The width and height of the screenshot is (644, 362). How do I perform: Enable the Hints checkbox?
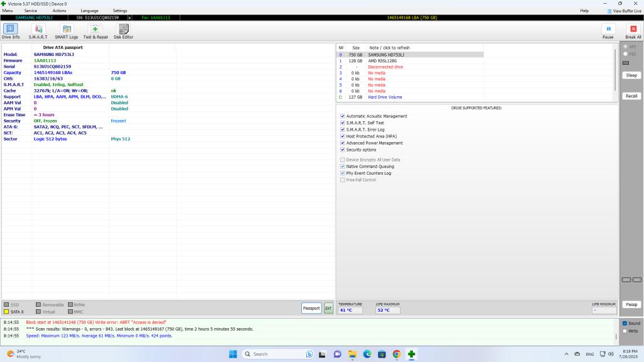(624, 331)
